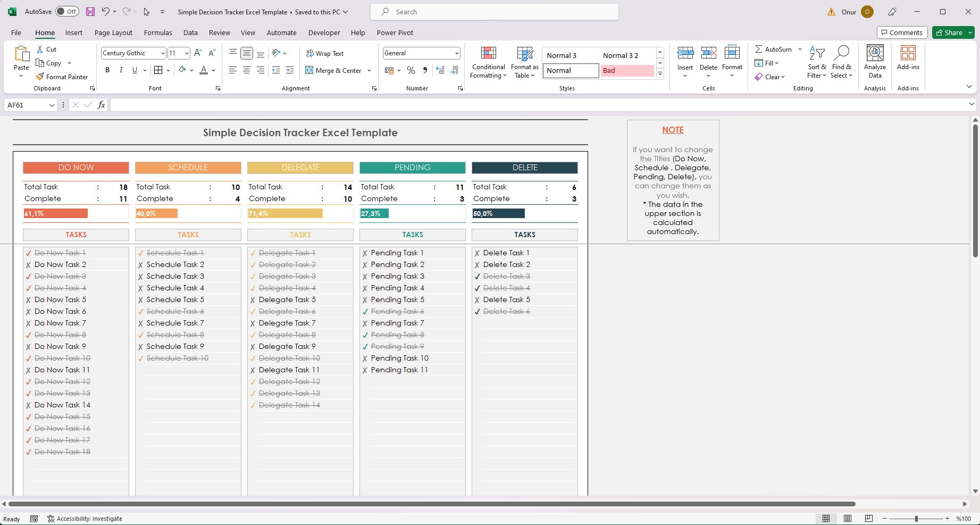The height and width of the screenshot is (525, 980).
Task: Launch Analyze Data
Action: pyautogui.click(x=875, y=60)
